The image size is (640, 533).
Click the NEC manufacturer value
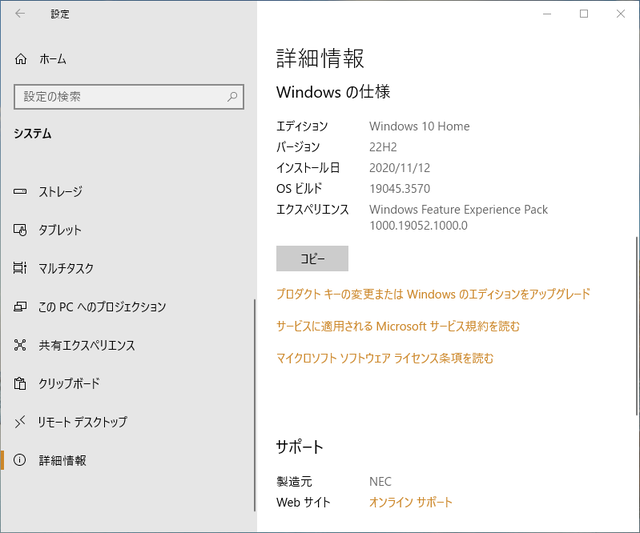pos(380,481)
